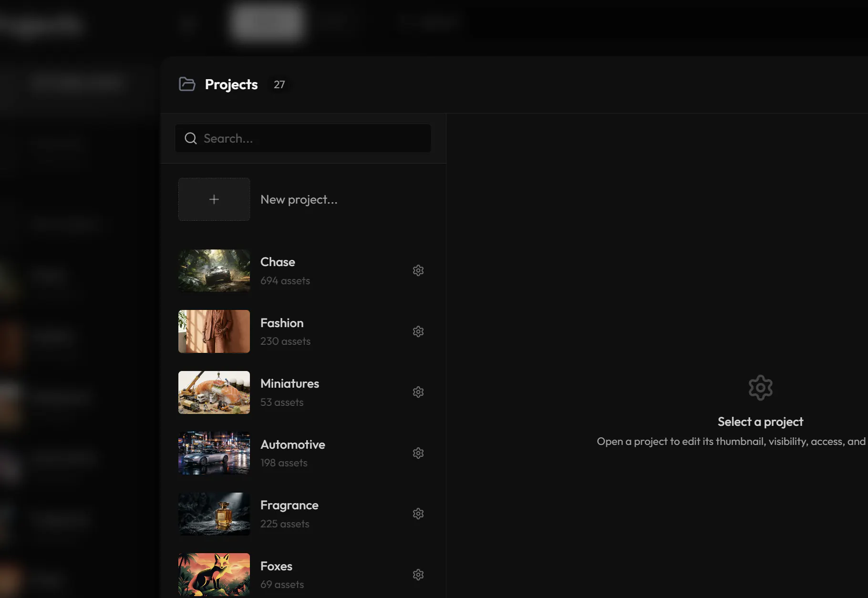868x598 pixels.
Task: Open the Fashion project thumbnail
Action: pos(214,331)
